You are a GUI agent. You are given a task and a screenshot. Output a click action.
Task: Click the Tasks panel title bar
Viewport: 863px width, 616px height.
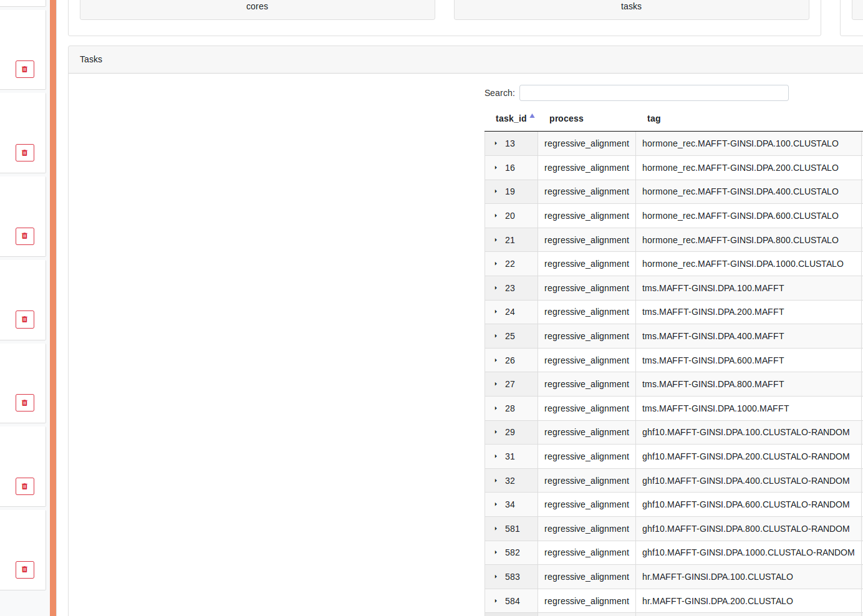point(91,59)
